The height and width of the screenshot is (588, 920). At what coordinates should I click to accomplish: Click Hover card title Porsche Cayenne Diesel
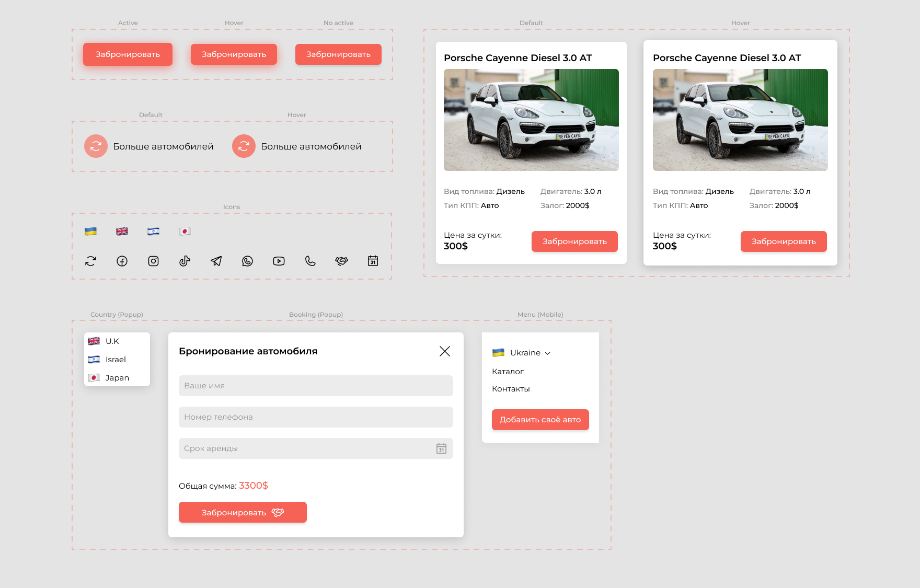pos(727,58)
